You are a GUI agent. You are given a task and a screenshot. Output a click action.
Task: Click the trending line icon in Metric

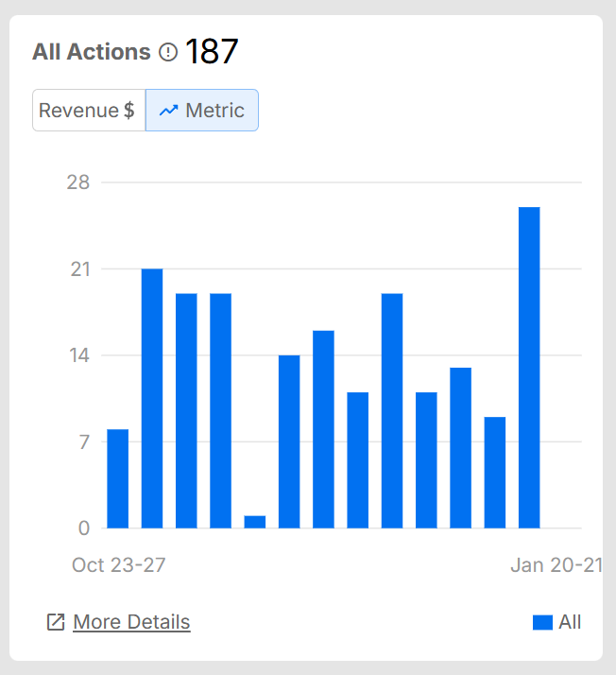click(x=169, y=111)
